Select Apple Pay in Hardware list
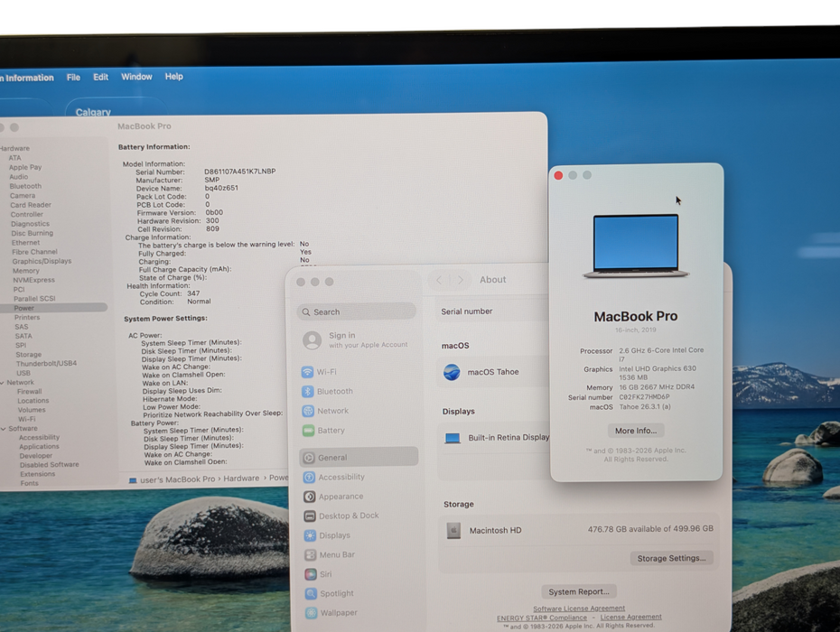 coord(24,167)
